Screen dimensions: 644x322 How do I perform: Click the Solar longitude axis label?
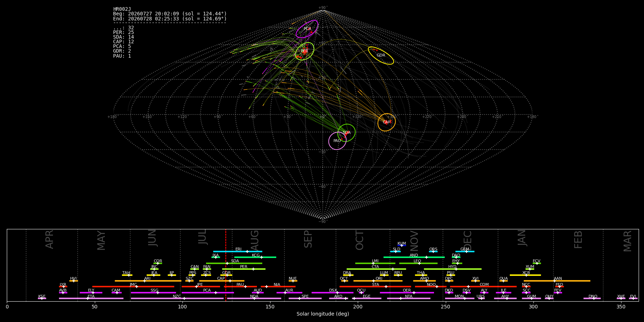(x=323, y=314)
